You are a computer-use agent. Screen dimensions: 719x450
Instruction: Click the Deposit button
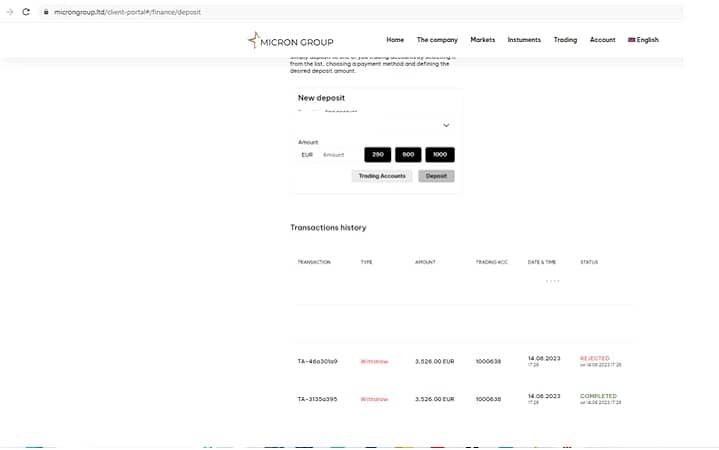[436, 176]
